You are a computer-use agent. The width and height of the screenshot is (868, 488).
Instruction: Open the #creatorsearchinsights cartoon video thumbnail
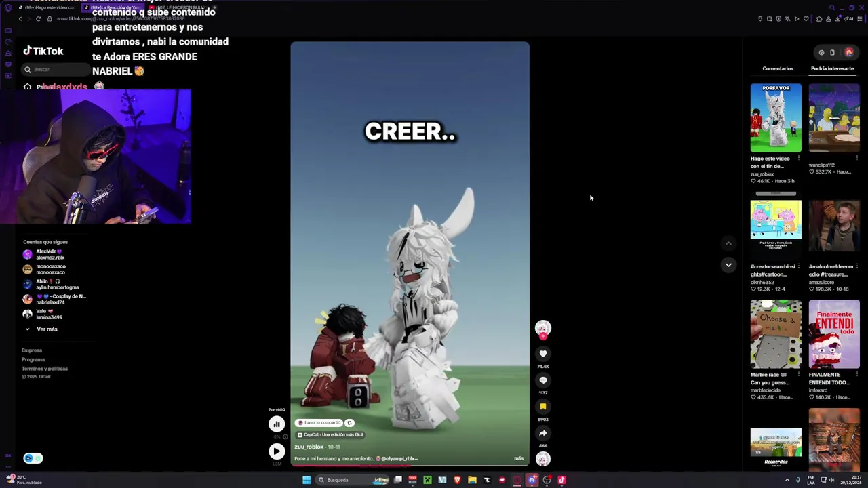point(776,226)
